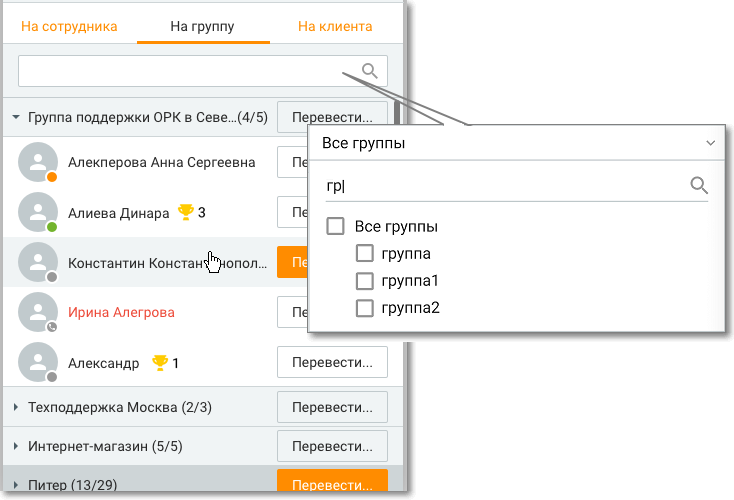The height and width of the screenshot is (500, 734).
Task: Click avatar of Алиева Динара
Action: [38, 212]
